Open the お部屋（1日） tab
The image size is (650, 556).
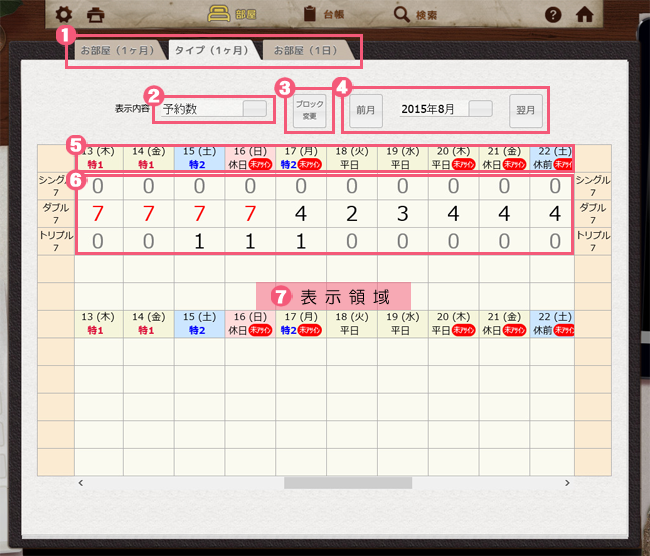click(x=305, y=50)
